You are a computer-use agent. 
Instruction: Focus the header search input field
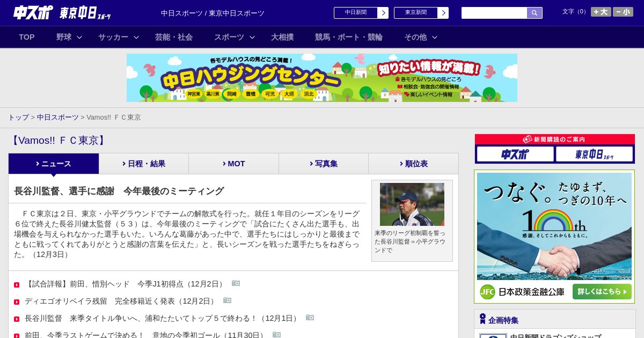494,13
